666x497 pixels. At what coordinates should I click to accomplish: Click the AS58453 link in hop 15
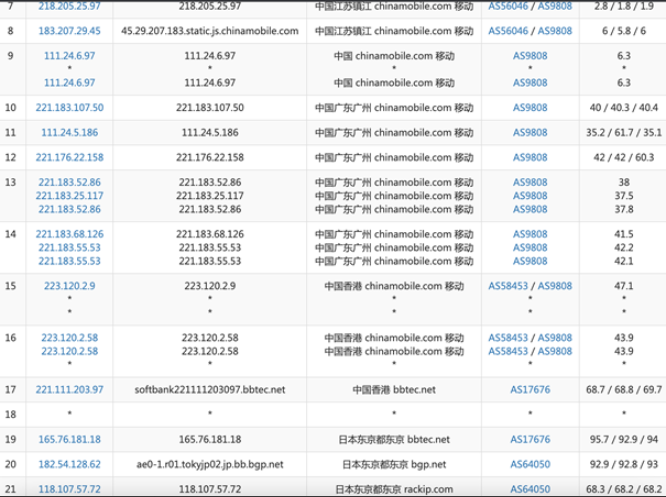[x=508, y=285]
